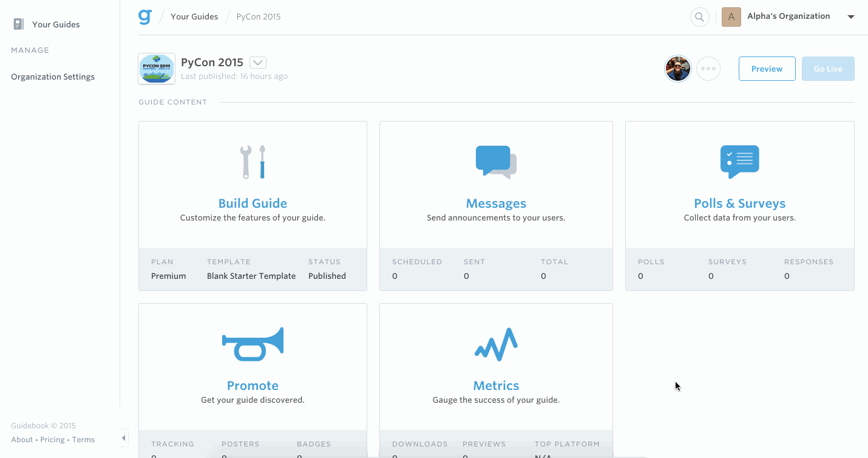
Task: Click the GUIDE CONTENT section heading
Action: click(x=173, y=102)
